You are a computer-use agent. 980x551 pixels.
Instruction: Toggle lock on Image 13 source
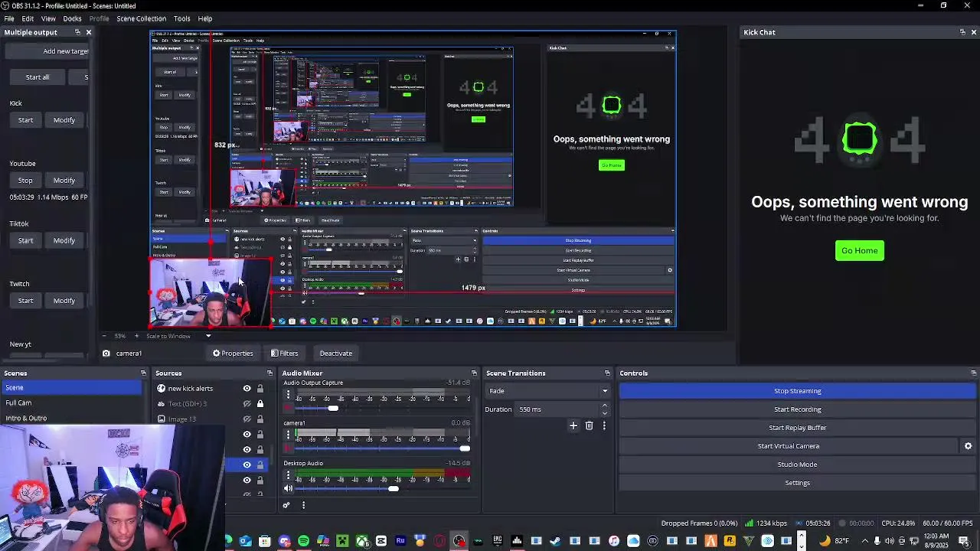pos(260,419)
